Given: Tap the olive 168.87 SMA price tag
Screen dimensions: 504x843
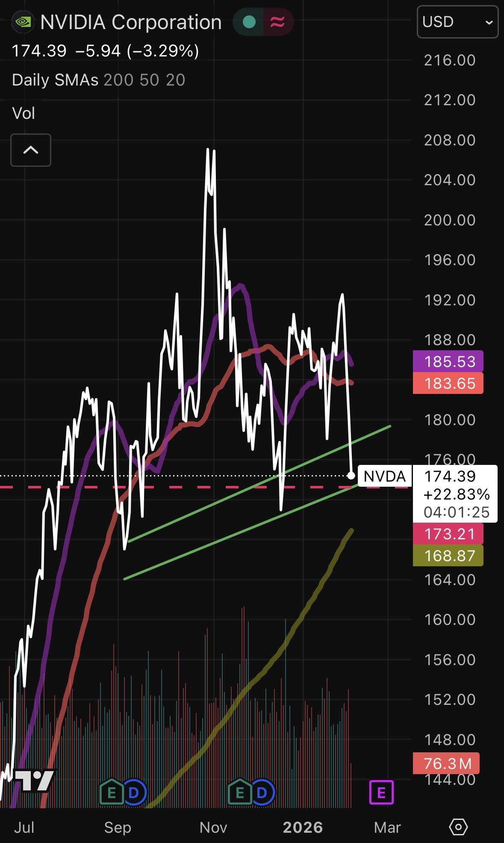Looking at the screenshot, I should pos(448,556).
